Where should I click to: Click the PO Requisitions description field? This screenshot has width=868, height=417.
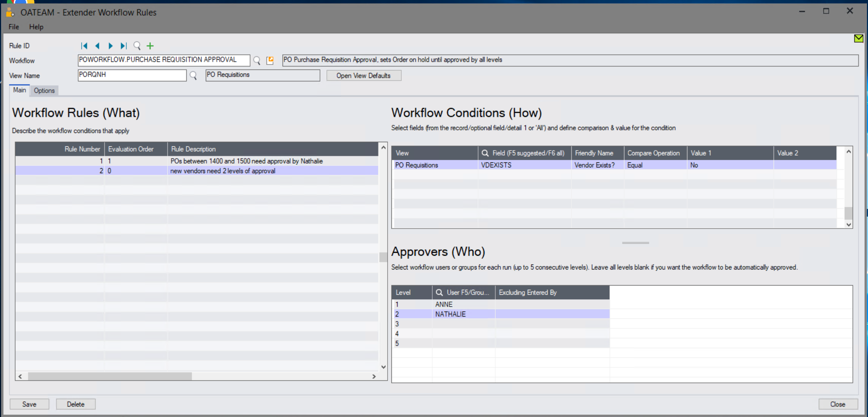263,75
